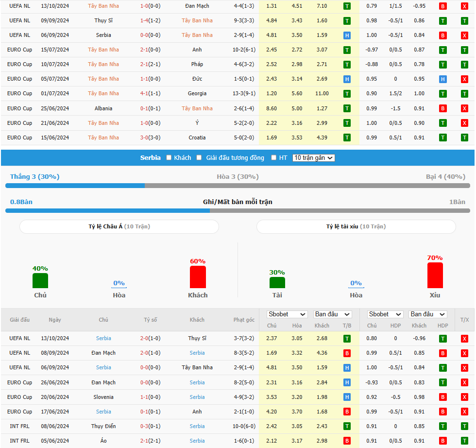Screen dimensions: 476x448
Task: Click the green T handicap badge in the Đan Mạch 26/06/2024 row
Action: [442, 383]
